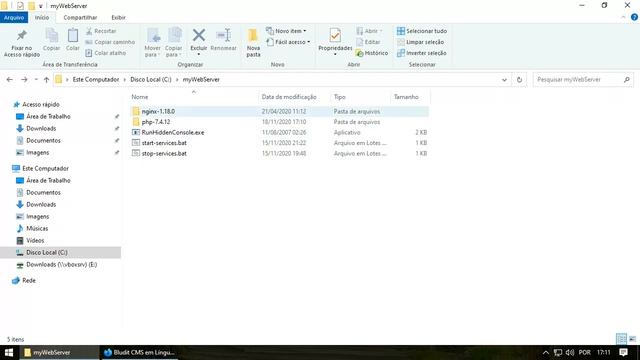Click Colar atalho command
Viewport: 640px width, 360px height.
click(x=106, y=53)
